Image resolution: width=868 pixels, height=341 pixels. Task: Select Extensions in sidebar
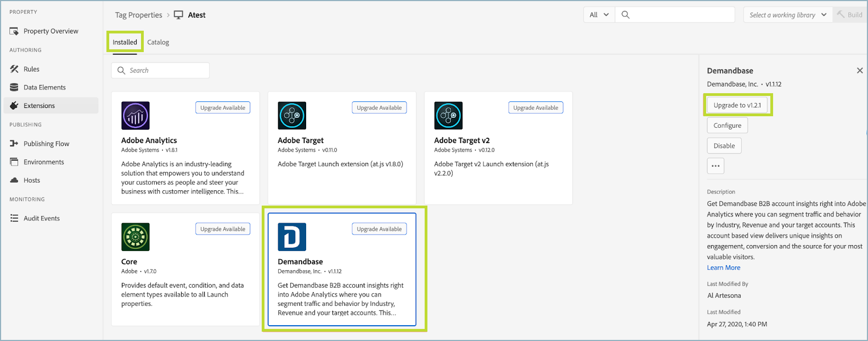click(51, 106)
